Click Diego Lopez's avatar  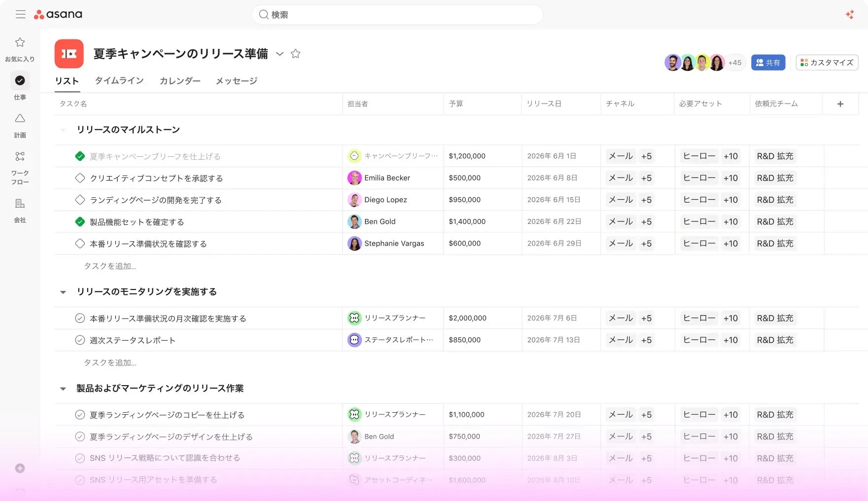[354, 200]
